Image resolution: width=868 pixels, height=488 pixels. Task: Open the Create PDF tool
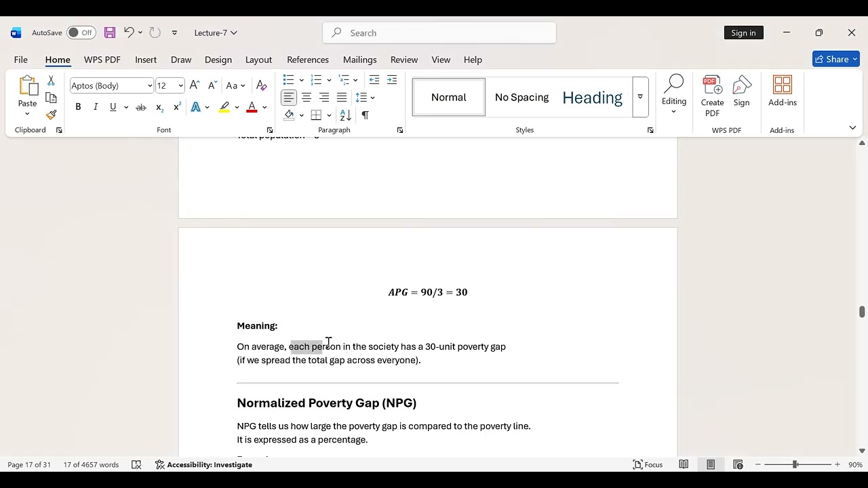click(x=712, y=96)
